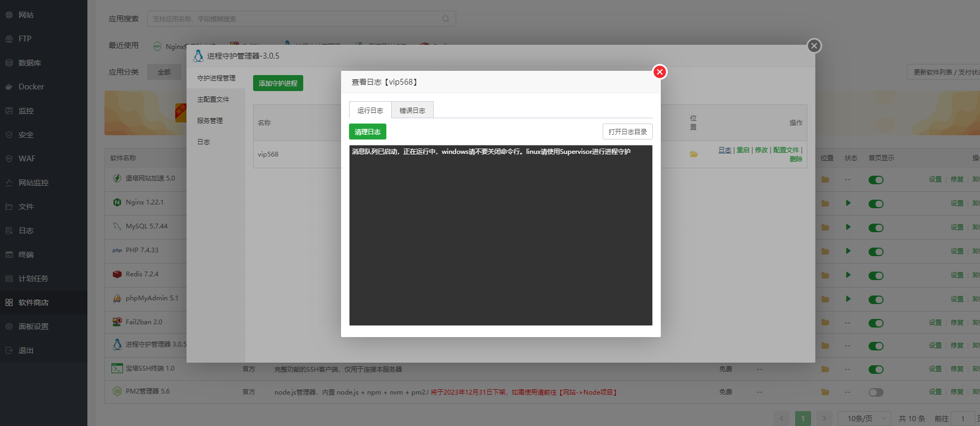Switch to the 错误日志 tab

(412, 110)
